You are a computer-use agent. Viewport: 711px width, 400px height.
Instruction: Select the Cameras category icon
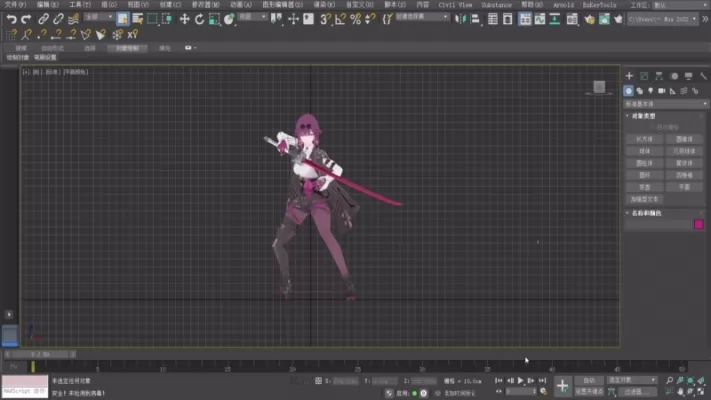662,91
